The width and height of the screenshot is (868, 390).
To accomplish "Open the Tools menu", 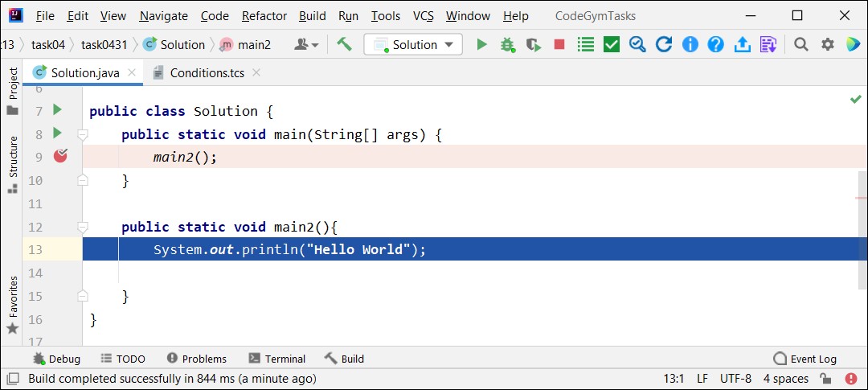I will point(385,16).
